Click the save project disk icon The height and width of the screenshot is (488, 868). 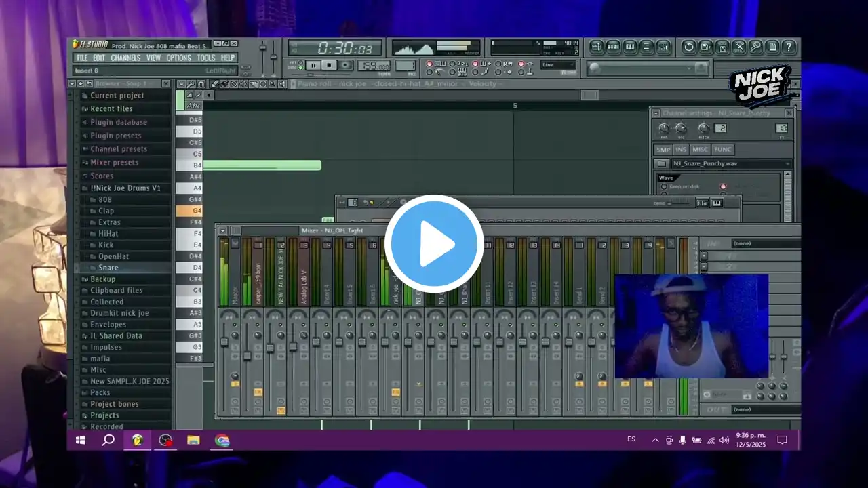coord(722,47)
